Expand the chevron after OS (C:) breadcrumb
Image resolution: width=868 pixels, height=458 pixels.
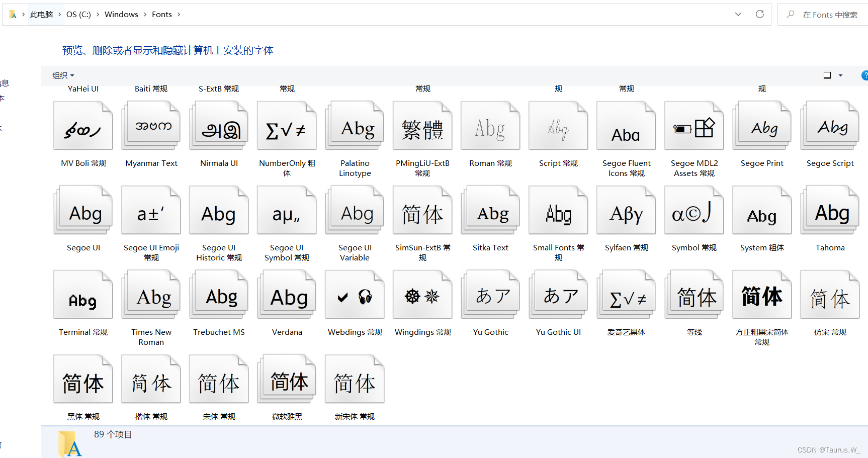pos(98,15)
